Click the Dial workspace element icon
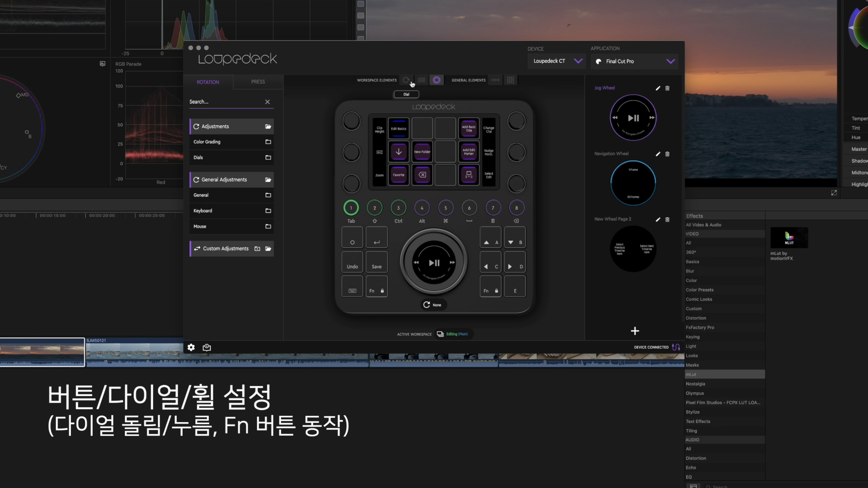868x488 pixels. (406, 80)
